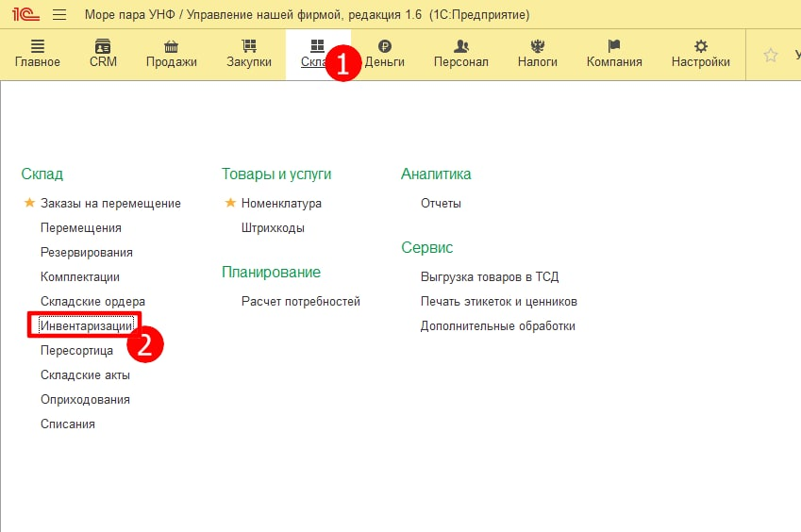The width and height of the screenshot is (801, 532).
Task: Open Выгрузка товаров в ТСД
Action: tap(490, 276)
